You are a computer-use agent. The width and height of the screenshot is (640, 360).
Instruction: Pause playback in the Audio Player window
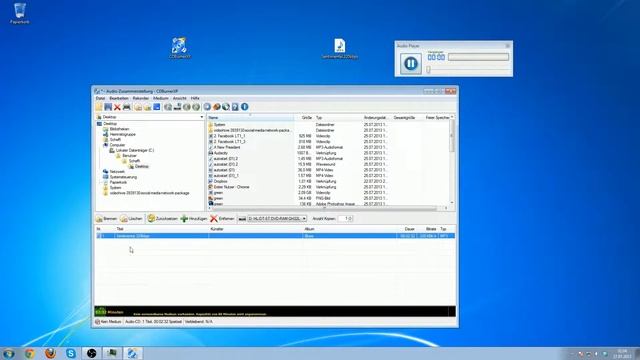tap(411, 63)
